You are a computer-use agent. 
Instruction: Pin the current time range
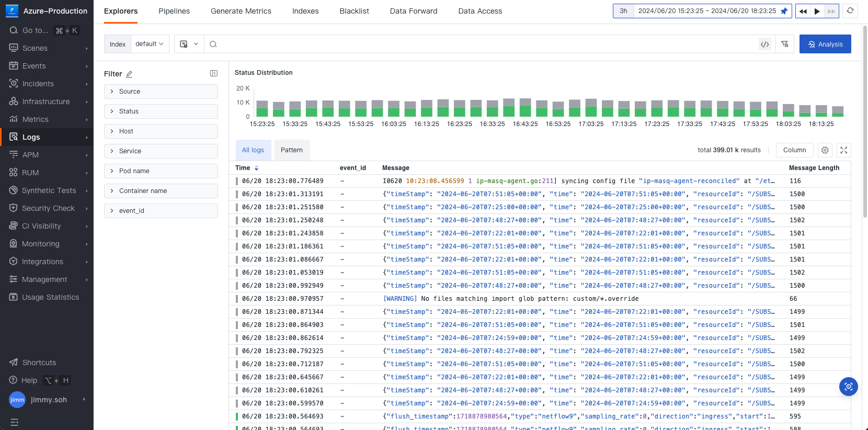(x=784, y=11)
